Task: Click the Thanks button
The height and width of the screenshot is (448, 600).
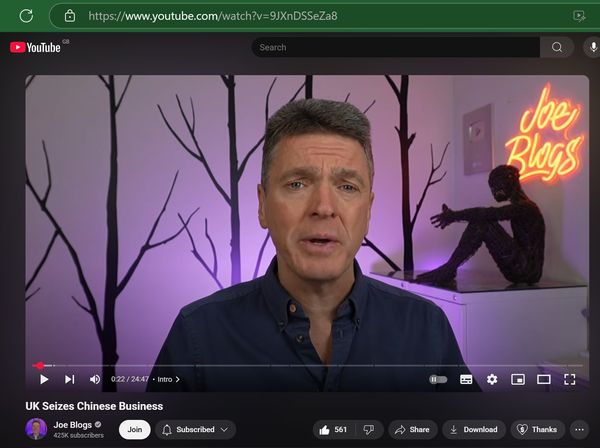Action: 538,429
